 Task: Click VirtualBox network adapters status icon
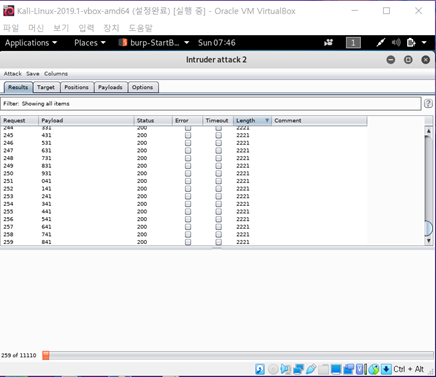(298, 369)
